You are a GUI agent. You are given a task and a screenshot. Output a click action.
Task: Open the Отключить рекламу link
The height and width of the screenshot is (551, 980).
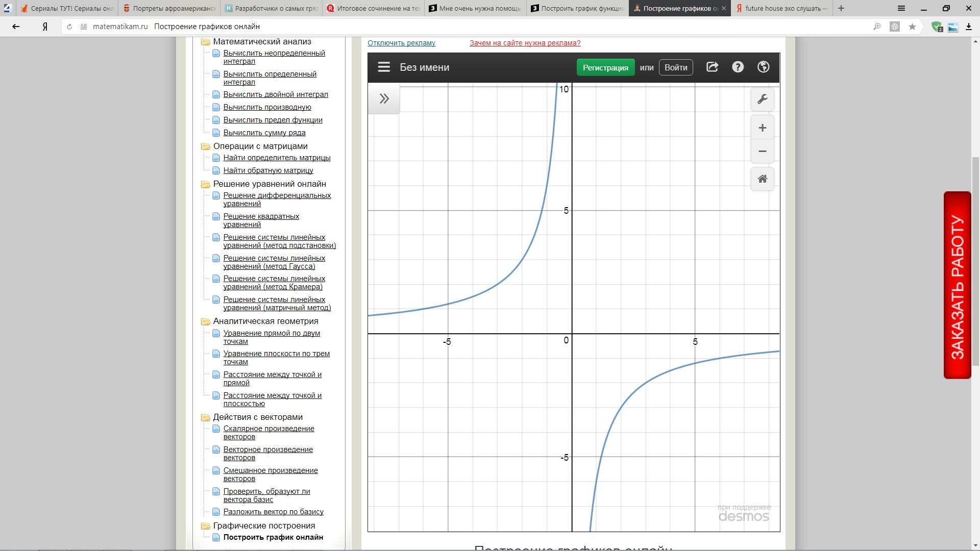(x=401, y=43)
